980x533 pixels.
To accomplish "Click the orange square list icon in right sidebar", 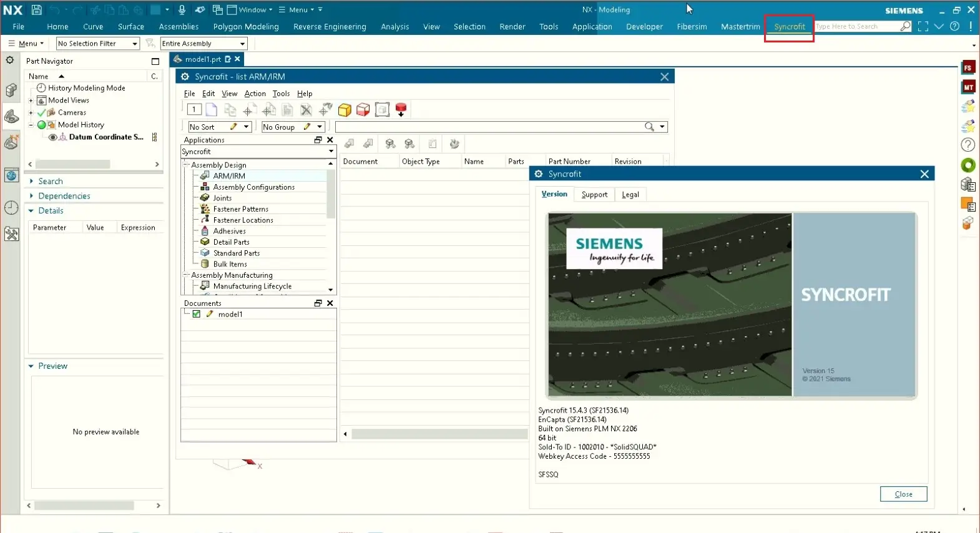I will click(x=968, y=204).
